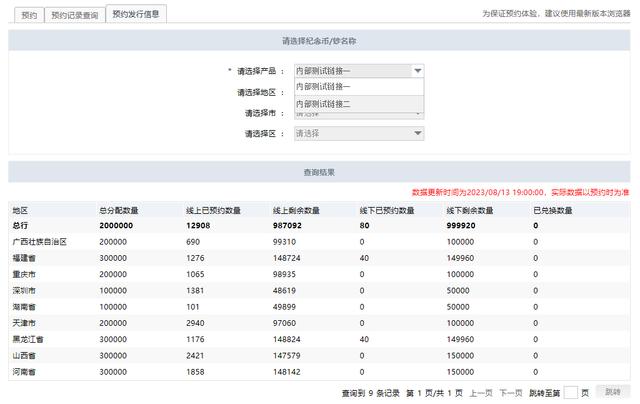Go to previous page via 上一页

pyautogui.click(x=481, y=392)
